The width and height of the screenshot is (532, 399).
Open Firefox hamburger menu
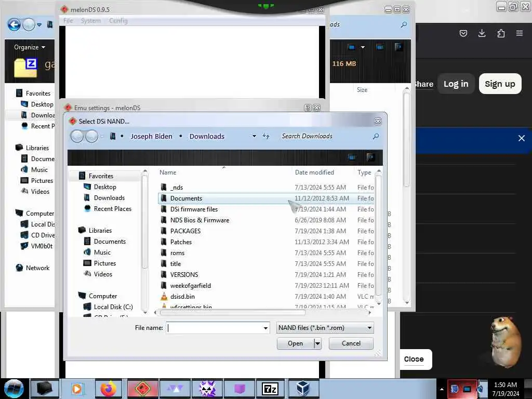[x=520, y=33]
